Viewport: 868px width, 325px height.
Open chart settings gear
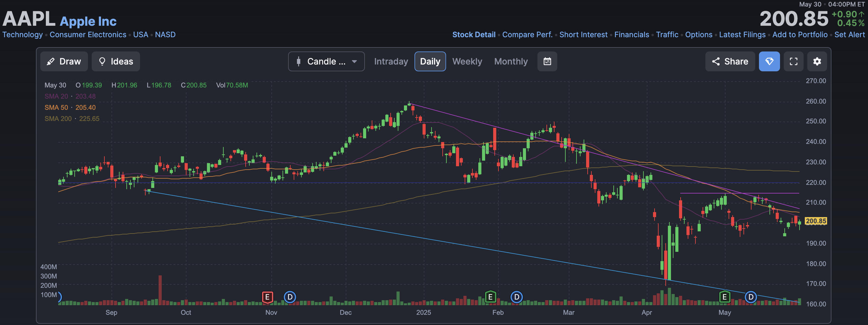coord(817,61)
